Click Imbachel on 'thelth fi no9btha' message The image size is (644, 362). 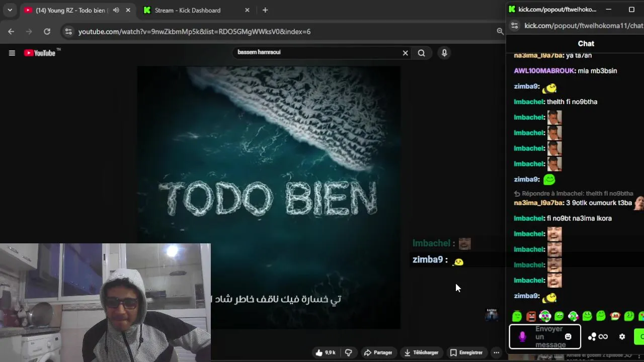(528, 102)
